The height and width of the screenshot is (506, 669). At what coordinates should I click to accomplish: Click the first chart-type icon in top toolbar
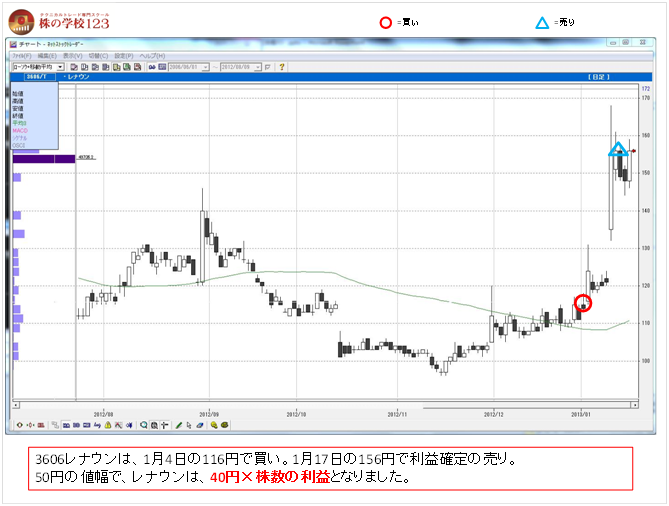point(74,67)
